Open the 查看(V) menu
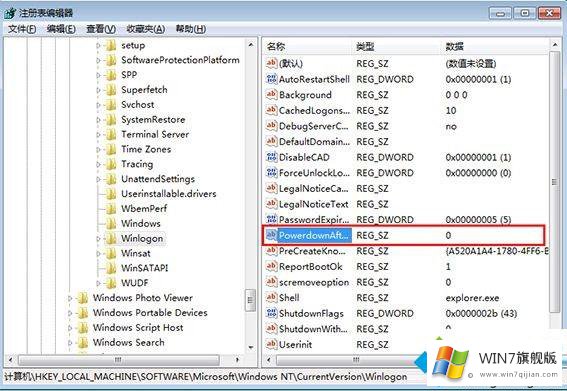 pos(101,29)
